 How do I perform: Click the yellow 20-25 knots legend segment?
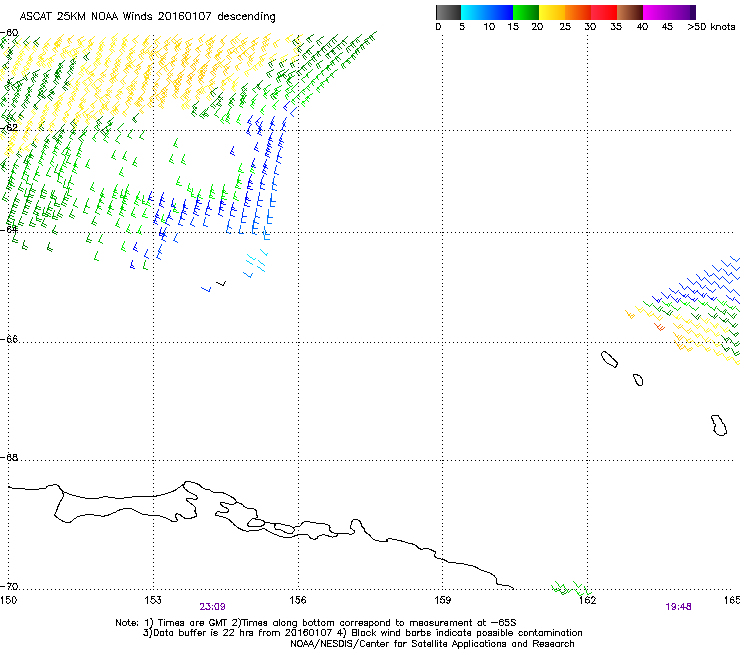(552, 12)
